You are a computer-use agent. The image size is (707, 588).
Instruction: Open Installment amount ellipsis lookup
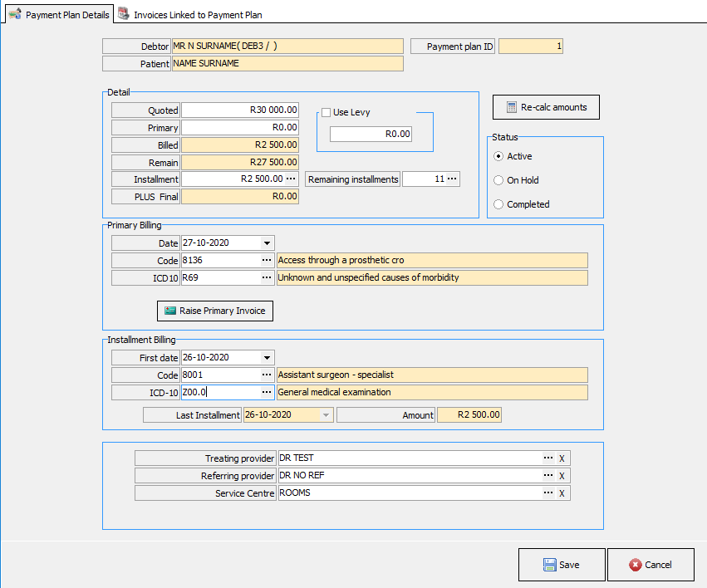click(x=291, y=179)
